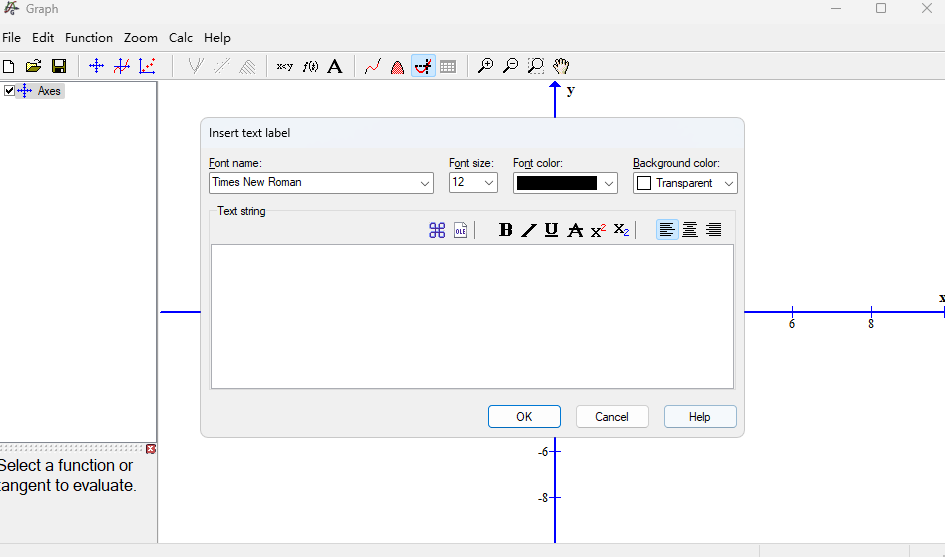The image size is (945, 557).
Task: Enable subscript formatting
Action: [x=621, y=230]
